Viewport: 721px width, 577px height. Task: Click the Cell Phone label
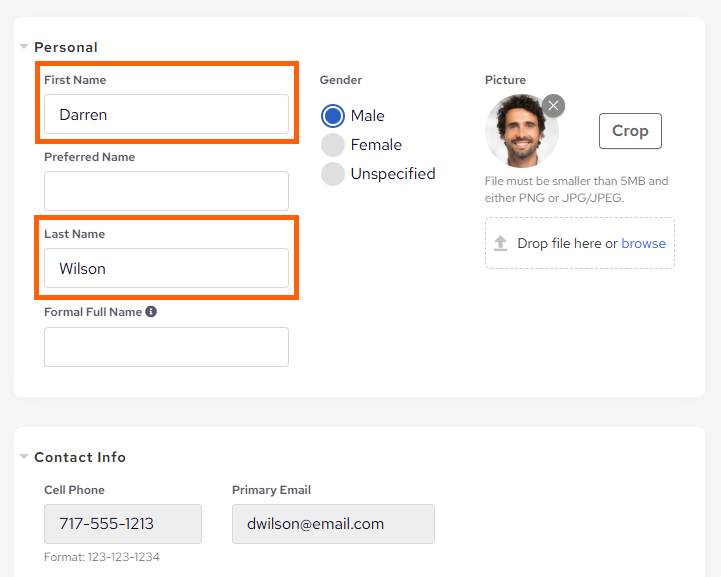74,490
